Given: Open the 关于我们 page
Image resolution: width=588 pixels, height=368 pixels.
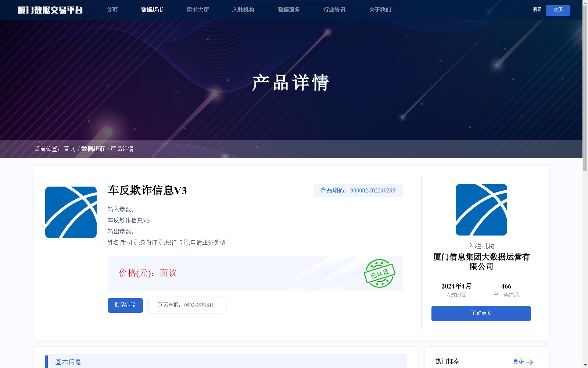Looking at the screenshot, I should 380,10.
